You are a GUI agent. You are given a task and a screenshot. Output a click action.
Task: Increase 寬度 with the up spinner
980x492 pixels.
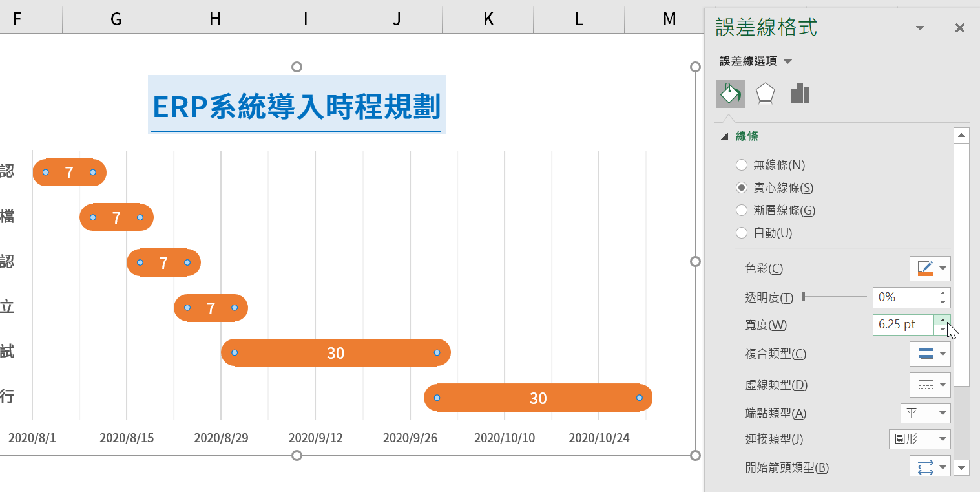(x=943, y=320)
